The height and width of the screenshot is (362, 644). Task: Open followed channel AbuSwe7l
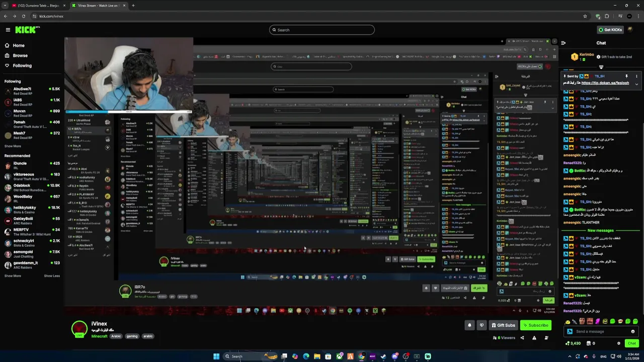point(32,90)
